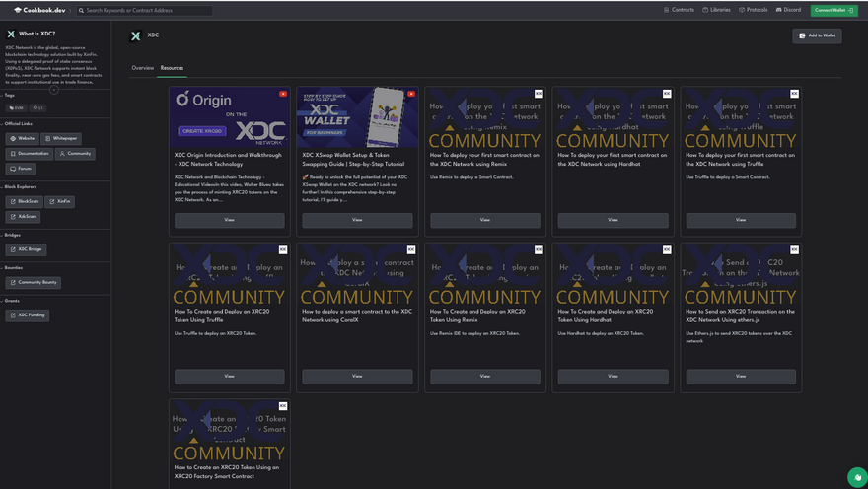Click the Add to Wallet button
Image resolution: width=868 pixels, height=489 pixels.
817,35
